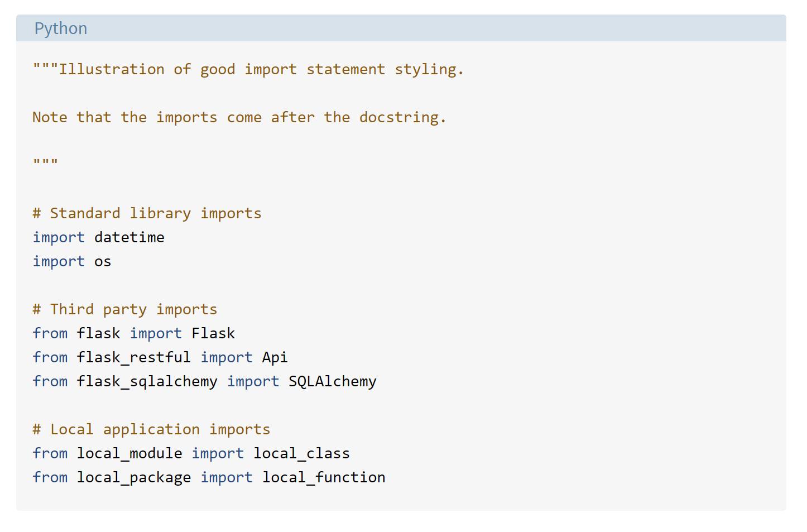Image resolution: width=807 pixels, height=532 pixels.
Task: Click the 'local_function' identifier
Action: [x=324, y=477]
